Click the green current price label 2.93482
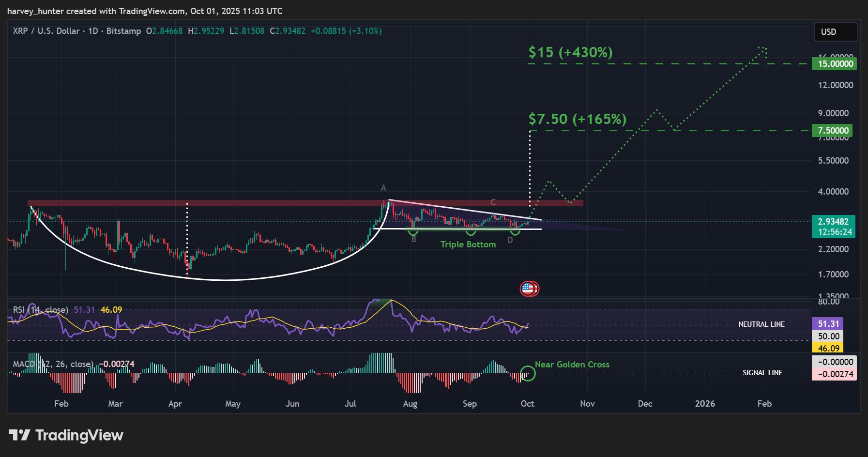The width and height of the screenshot is (868, 457). 834,221
